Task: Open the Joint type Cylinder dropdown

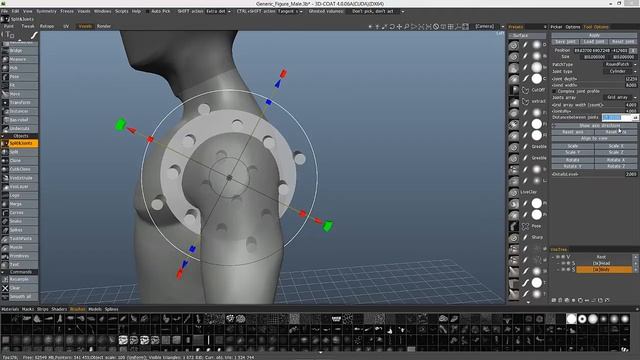Action: [620, 71]
